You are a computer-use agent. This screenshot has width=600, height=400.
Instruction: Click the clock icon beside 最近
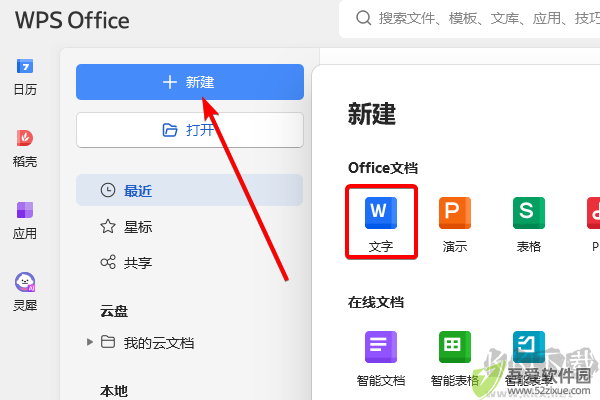click(x=108, y=190)
